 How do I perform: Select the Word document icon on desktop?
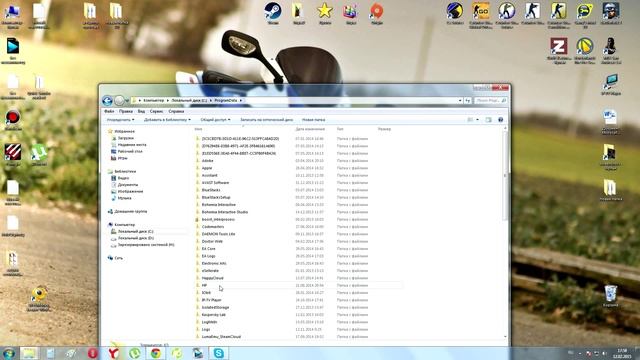click(610, 122)
